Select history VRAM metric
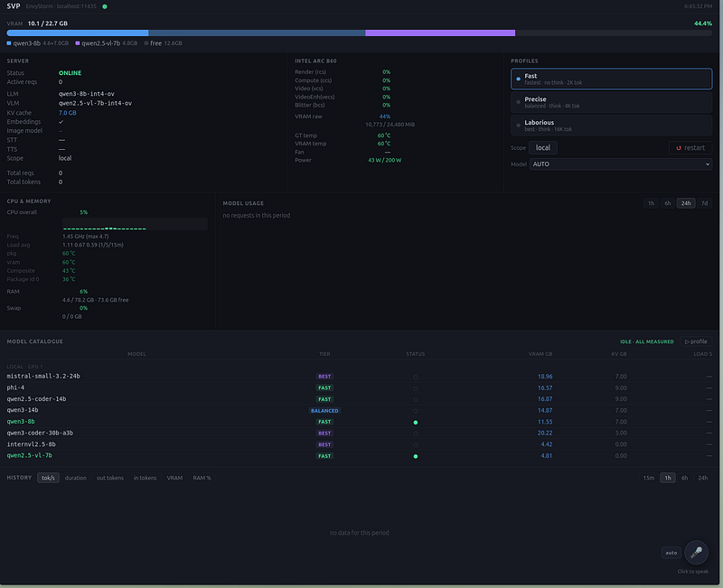 click(174, 478)
